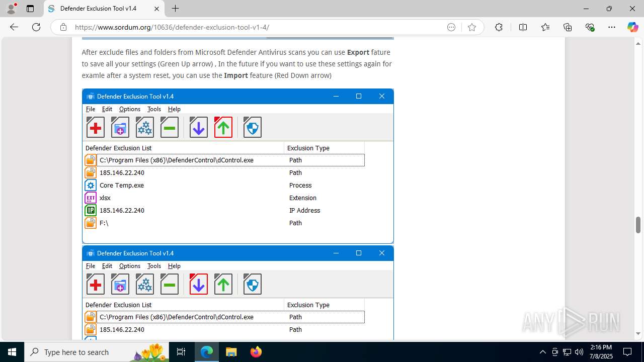Open Help menu in upper tool image
Viewport: 644px width, 362px height.
(x=174, y=109)
